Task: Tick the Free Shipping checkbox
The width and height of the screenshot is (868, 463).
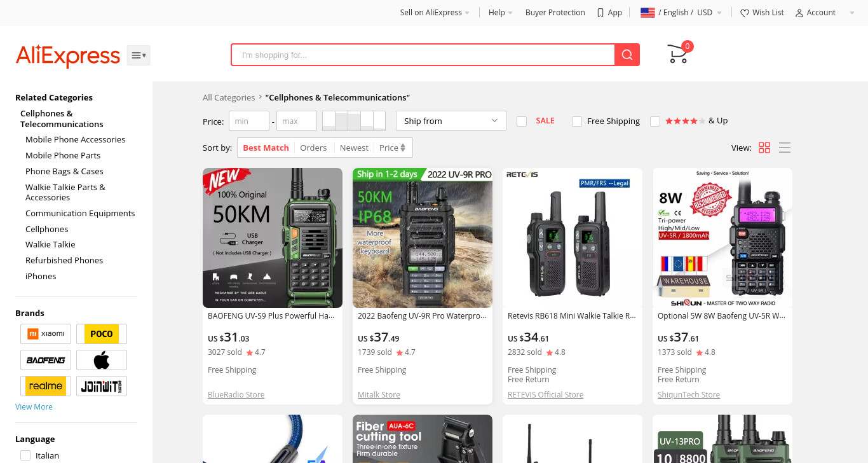Action: (577, 121)
